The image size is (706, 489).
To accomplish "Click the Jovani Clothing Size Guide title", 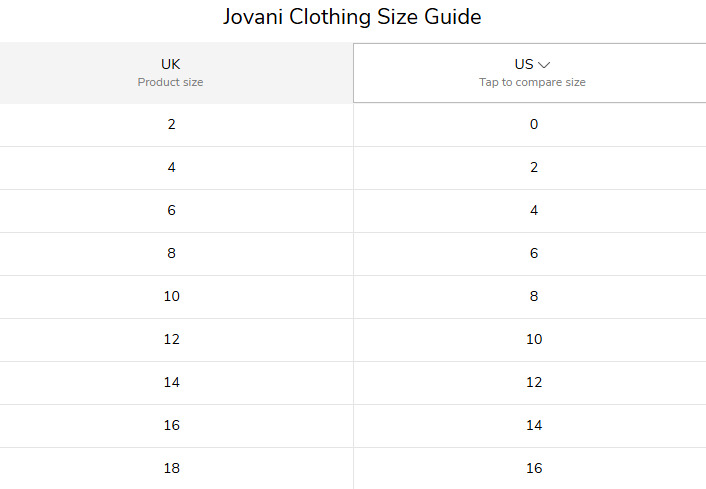I will [x=352, y=17].
